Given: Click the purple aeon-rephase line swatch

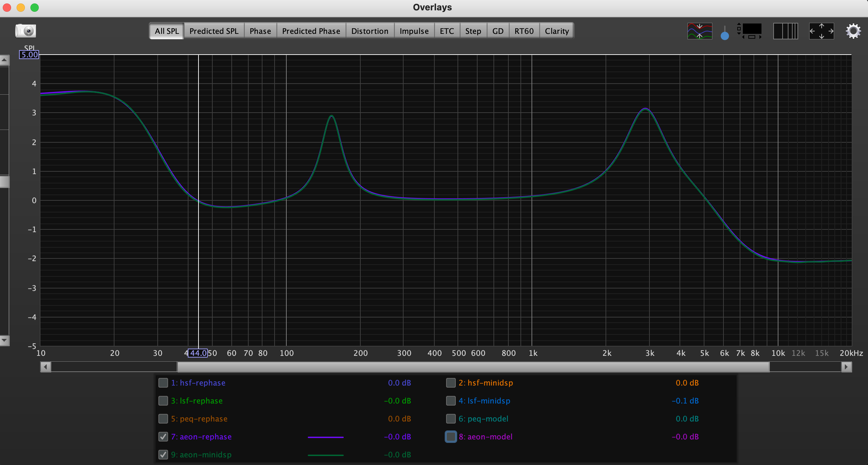Looking at the screenshot, I should (x=326, y=437).
